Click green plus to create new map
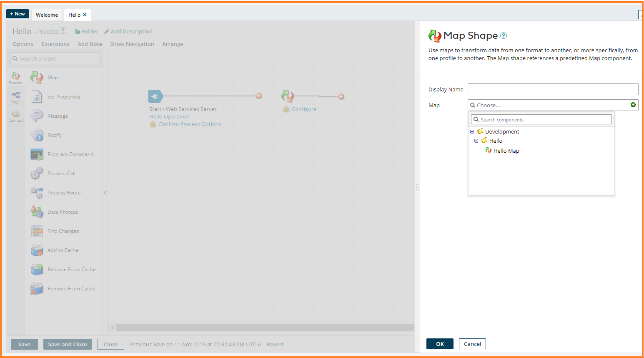Viewport: 644px width, 358px height. click(633, 105)
